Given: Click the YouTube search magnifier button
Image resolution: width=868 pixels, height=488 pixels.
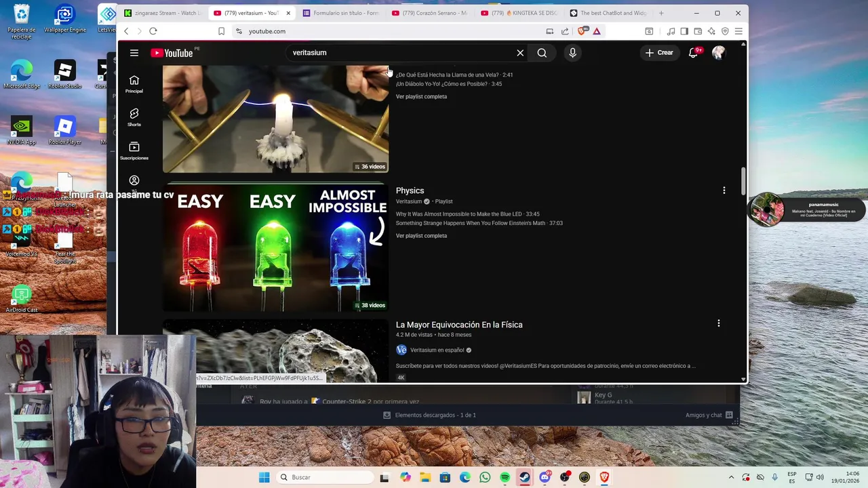Looking at the screenshot, I should (542, 53).
